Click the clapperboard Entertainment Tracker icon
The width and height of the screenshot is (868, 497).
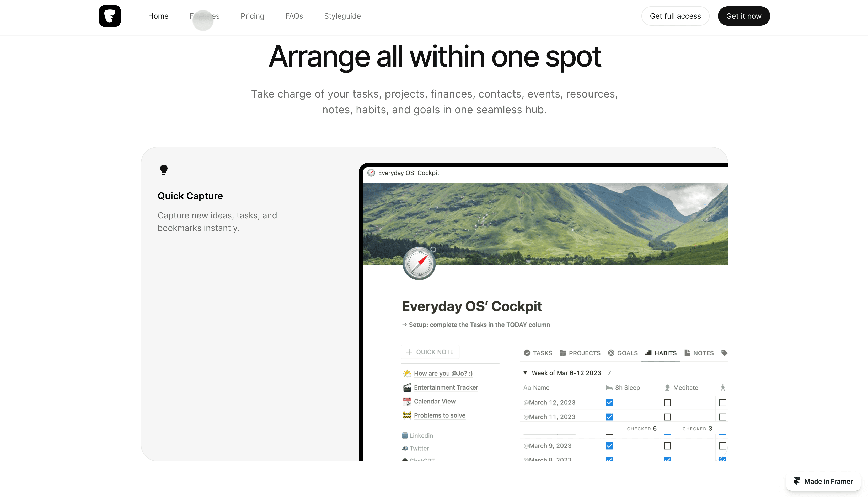pyautogui.click(x=407, y=387)
